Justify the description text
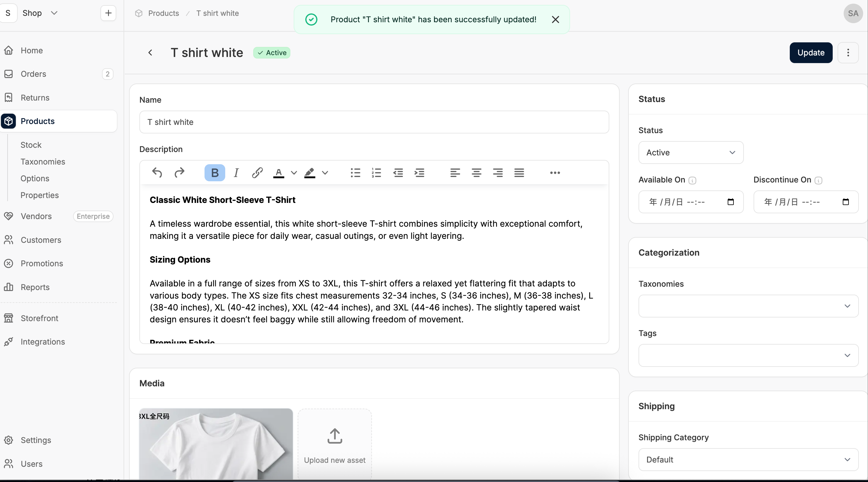868x482 pixels. coord(519,173)
